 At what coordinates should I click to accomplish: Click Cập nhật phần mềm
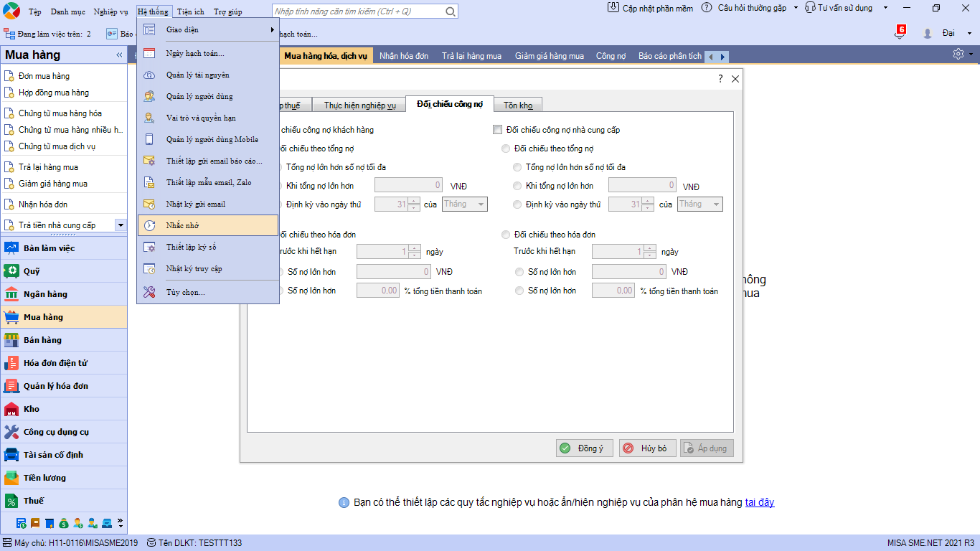[658, 8]
